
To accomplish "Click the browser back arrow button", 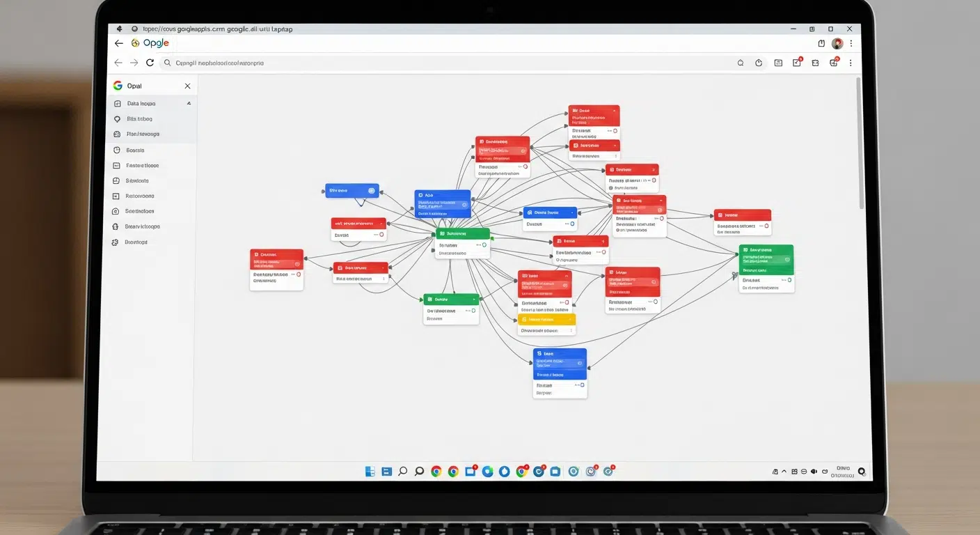I will 118,62.
